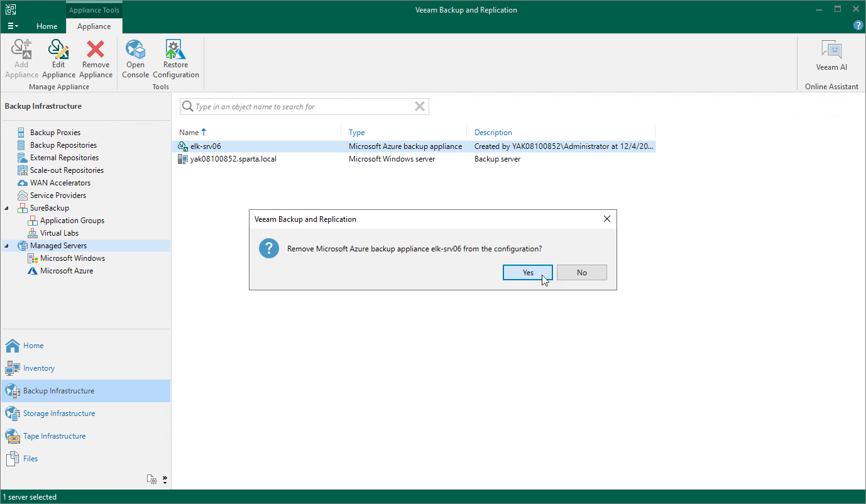Select External Repositories tree node
This screenshot has height=504, width=866.
click(x=64, y=158)
